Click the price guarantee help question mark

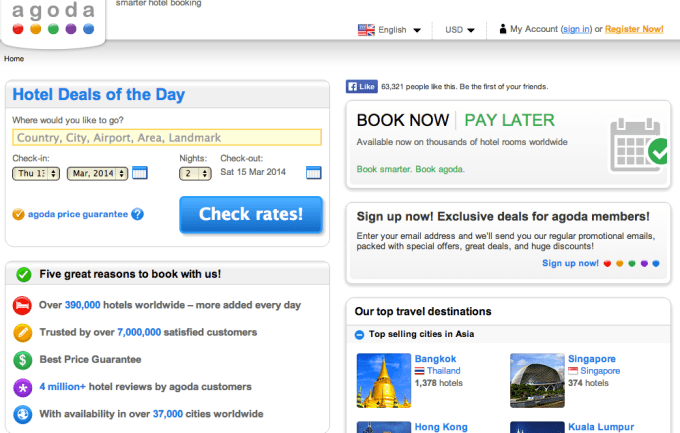pyautogui.click(x=137, y=214)
